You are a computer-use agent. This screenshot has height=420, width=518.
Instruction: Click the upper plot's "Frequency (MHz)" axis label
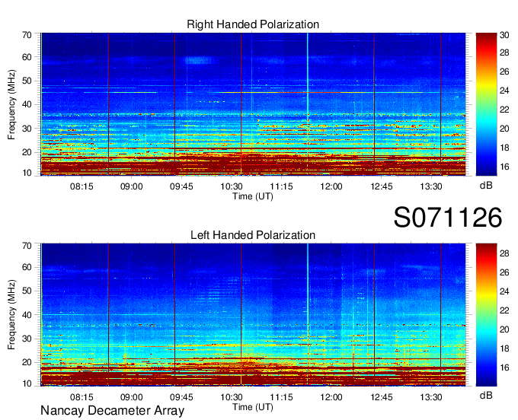pyautogui.click(x=11, y=104)
